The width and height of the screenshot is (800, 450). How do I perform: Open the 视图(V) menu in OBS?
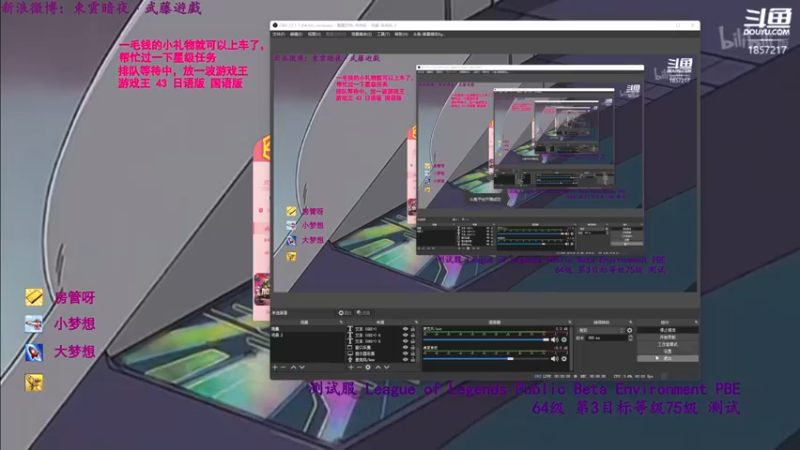[314, 34]
